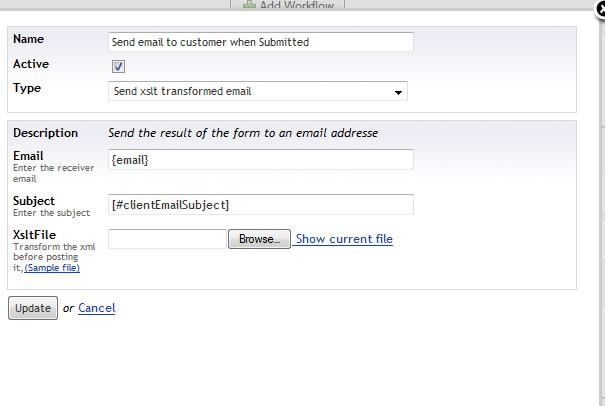Cancel the workflow edit
The width and height of the screenshot is (605, 406).
coord(96,308)
